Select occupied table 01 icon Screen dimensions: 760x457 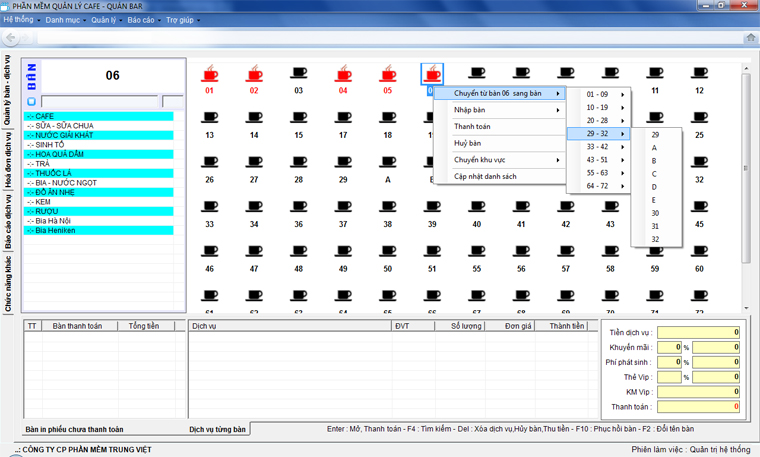[x=209, y=73]
